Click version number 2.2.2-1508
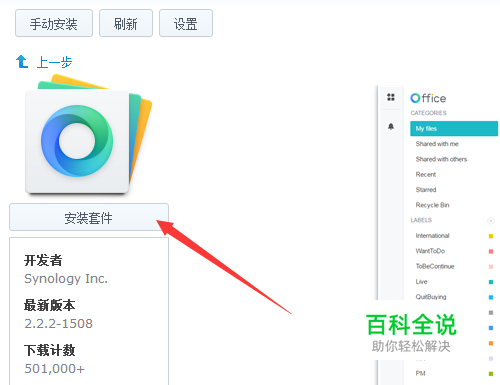The width and height of the screenshot is (500, 385). 58,324
